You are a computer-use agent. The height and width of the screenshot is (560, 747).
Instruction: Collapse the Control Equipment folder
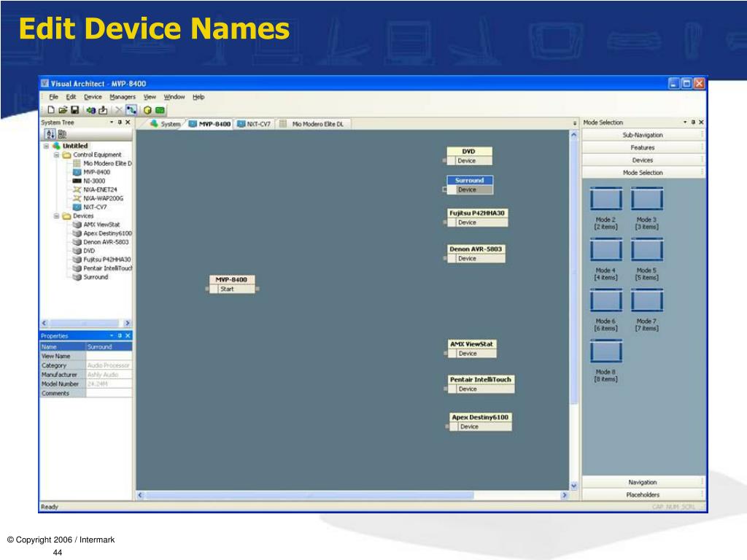[56, 155]
